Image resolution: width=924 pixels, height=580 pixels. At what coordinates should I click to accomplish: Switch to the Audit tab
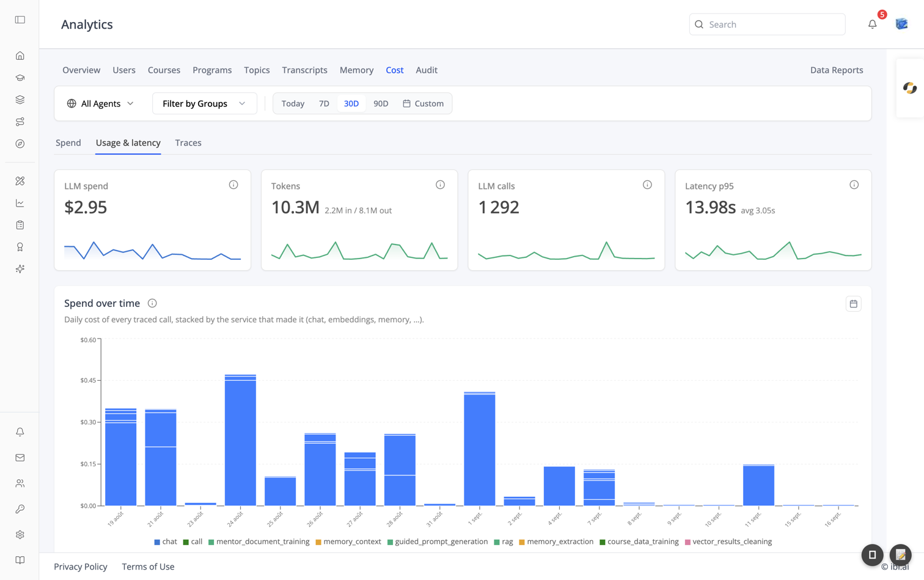[427, 70]
